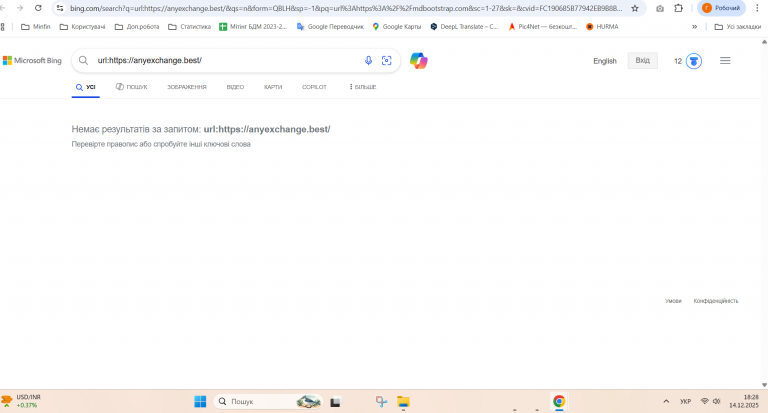Open the Мітинг БДМ 2023 bookmark
The height and width of the screenshot is (413, 768).
[253, 27]
